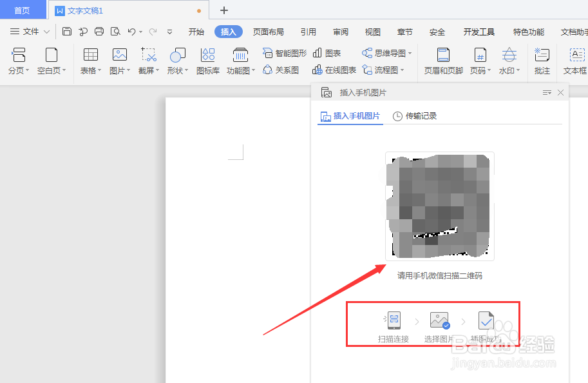This screenshot has height=383, width=588.
Task: Click the 表格 table icon
Action: click(x=90, y=55)
